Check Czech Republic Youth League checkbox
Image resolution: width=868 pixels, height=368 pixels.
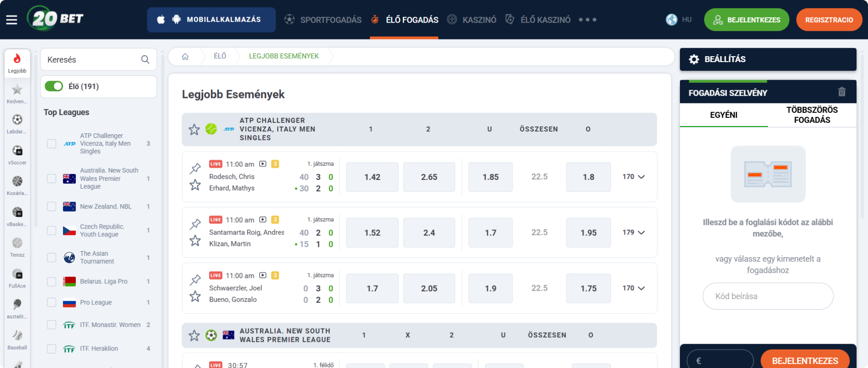tap(51, 230)
